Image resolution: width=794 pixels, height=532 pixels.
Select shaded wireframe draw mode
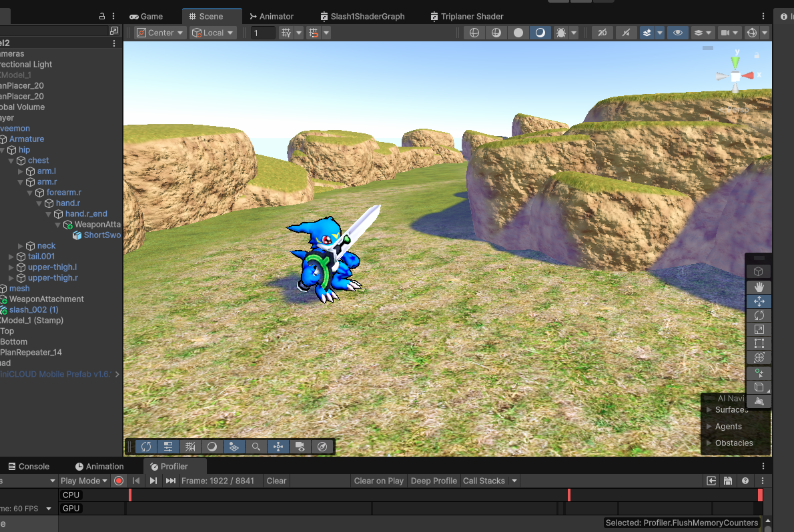click(x=496, y=33)
